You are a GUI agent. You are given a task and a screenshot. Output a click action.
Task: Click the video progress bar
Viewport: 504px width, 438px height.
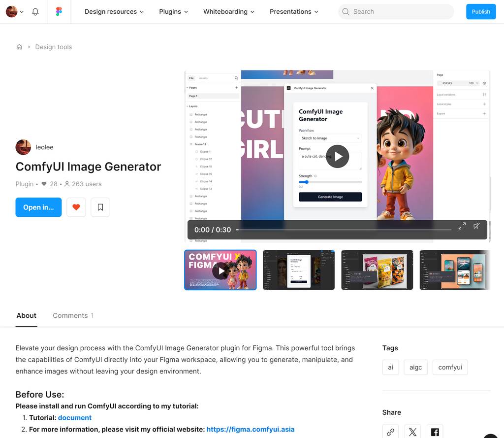(344, 230)
